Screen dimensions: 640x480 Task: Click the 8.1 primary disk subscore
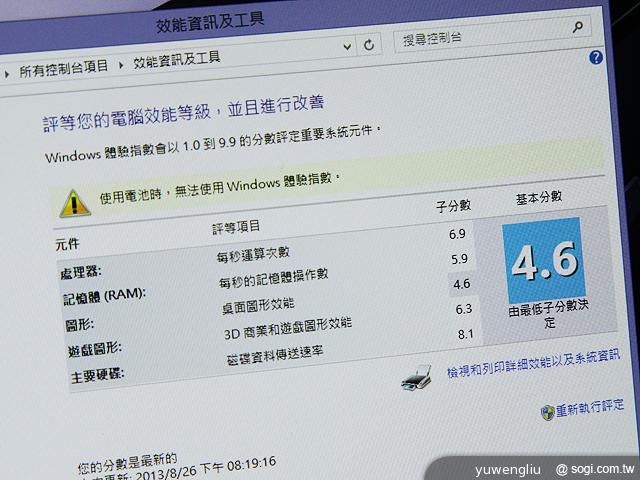point(466,334)
